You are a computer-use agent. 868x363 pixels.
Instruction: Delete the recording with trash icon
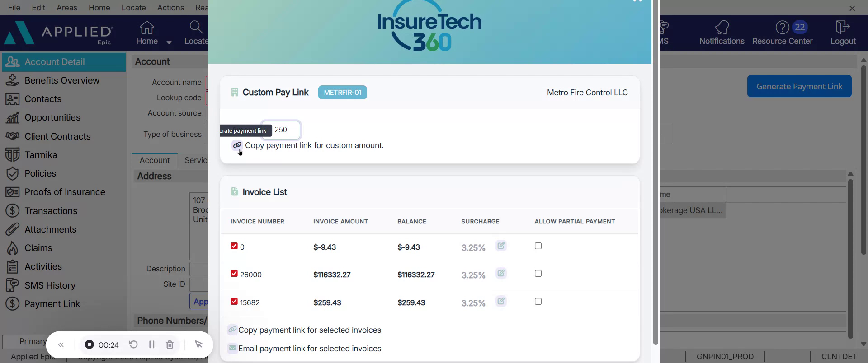point(170,345)
